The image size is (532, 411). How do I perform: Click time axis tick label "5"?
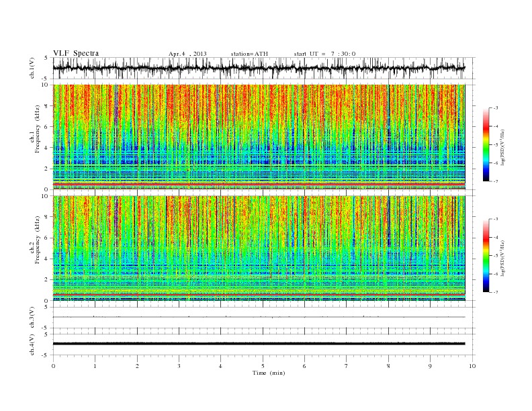point(263,366)
